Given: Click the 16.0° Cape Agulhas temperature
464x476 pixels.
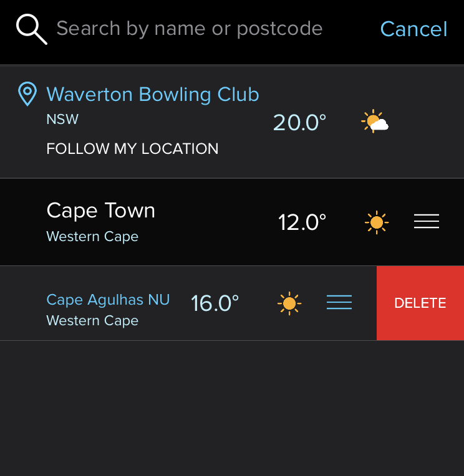Looking at the screenshot, I should [x=215, y=303].
